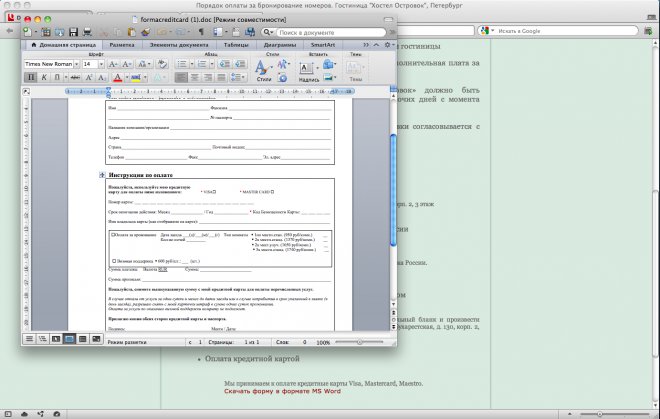Switch to the Разметка ribbon tab
The width and height of the screenshot is (660, 419).
coord(122,45)
